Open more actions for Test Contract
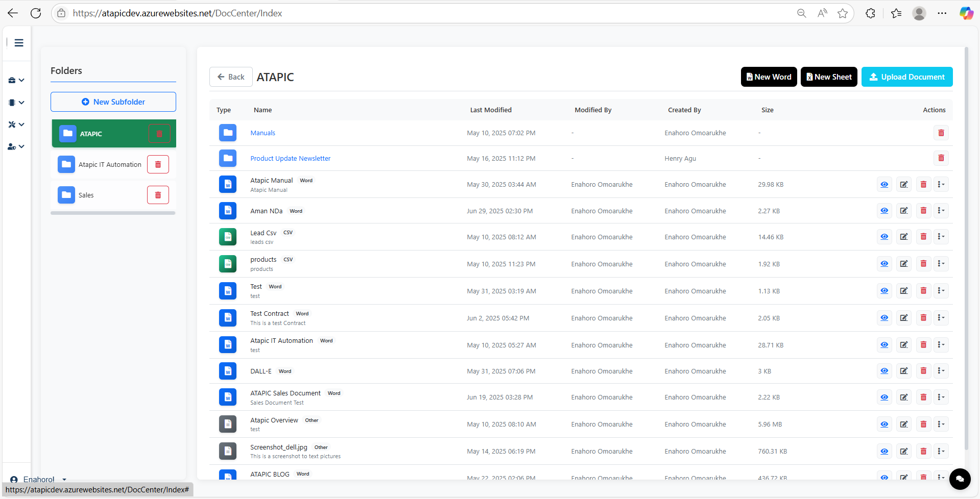Viewport: 980px width, 499px height. click(x=941, y=318)
